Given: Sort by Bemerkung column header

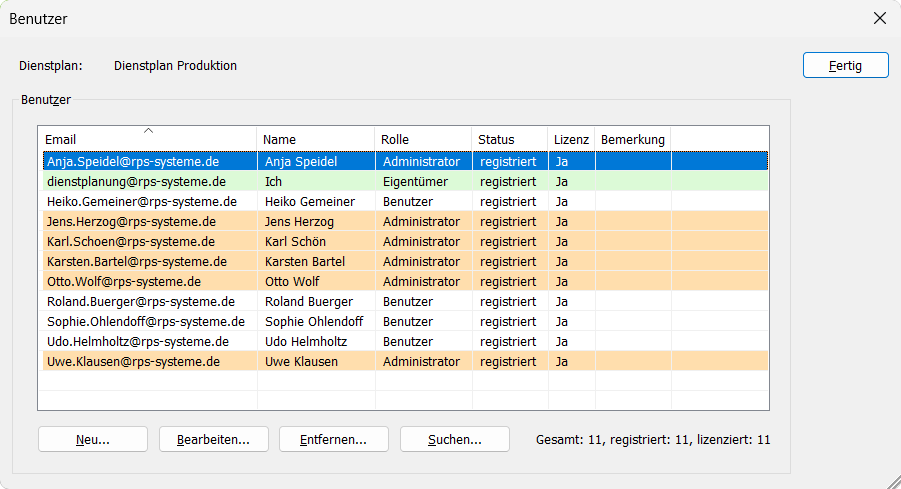Looking at the screenshot, I should tap(633, 140).
